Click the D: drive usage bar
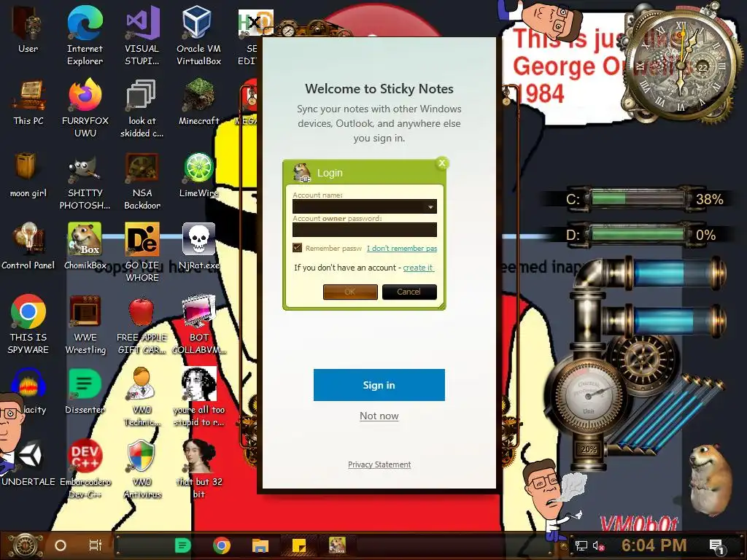 point(638,234)
